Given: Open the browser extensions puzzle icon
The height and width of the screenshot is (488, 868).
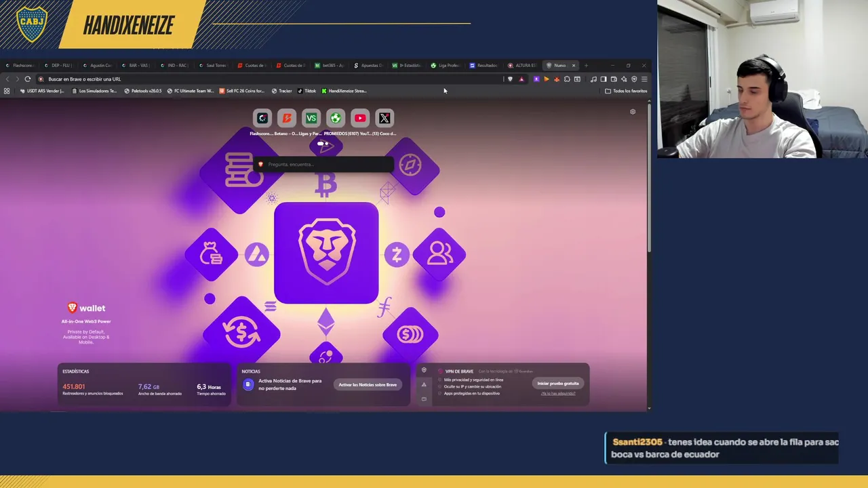Looking at the screenshot, I should point(567,79).
